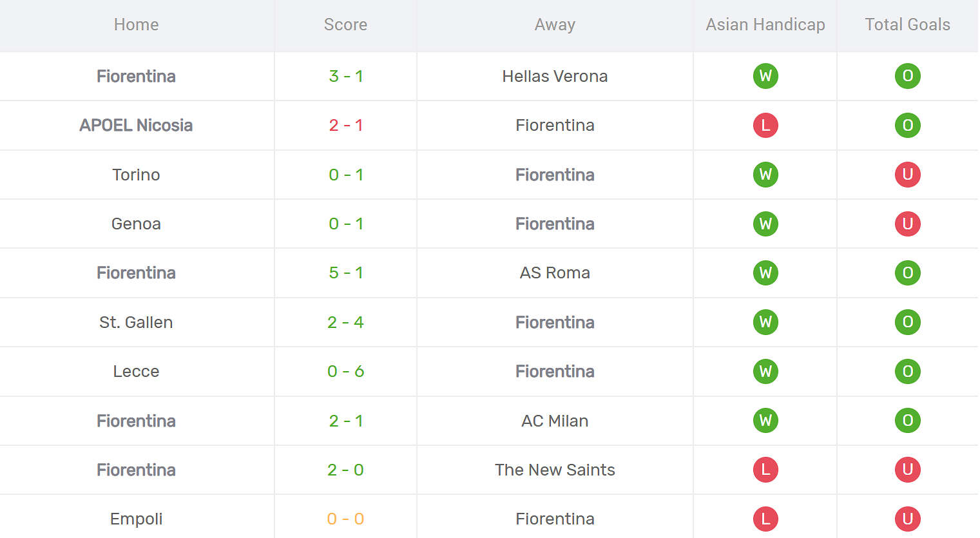
Task: Click the O badge in Lecce row
Action: click(907, 371)
